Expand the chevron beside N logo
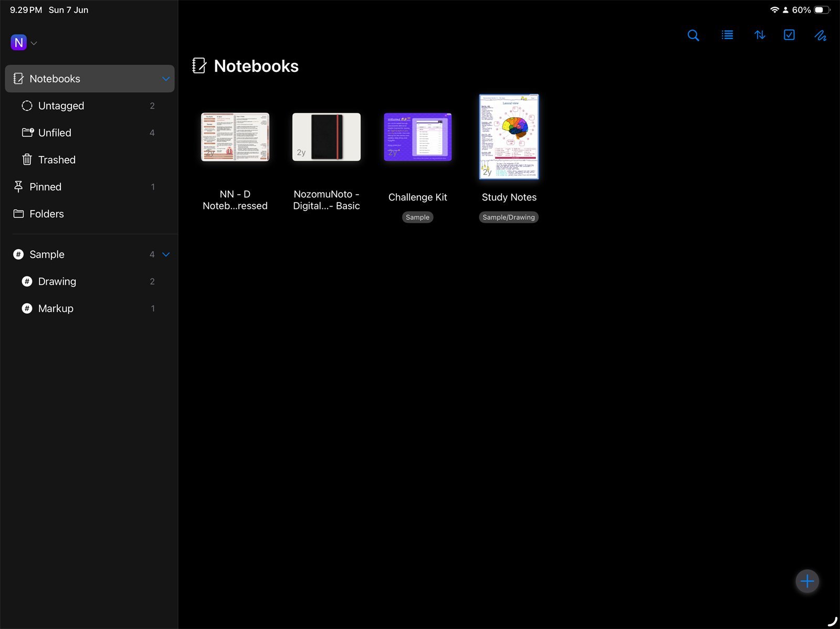 34,43
